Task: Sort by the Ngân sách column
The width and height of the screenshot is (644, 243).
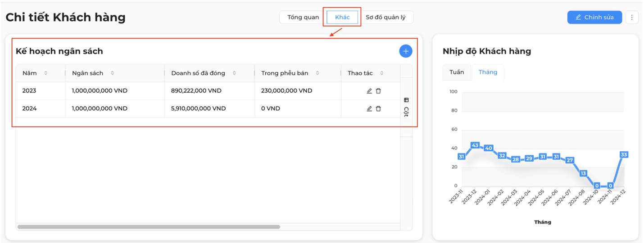Action: [112, 73]
